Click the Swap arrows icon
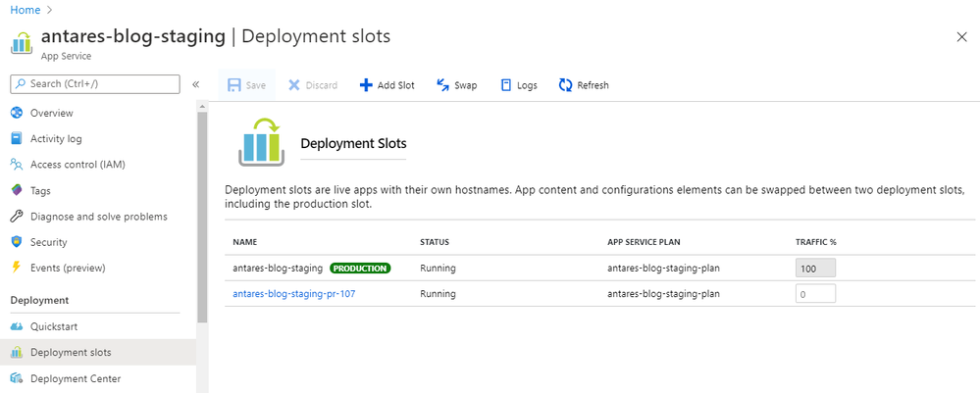 (x=443, y=85)
